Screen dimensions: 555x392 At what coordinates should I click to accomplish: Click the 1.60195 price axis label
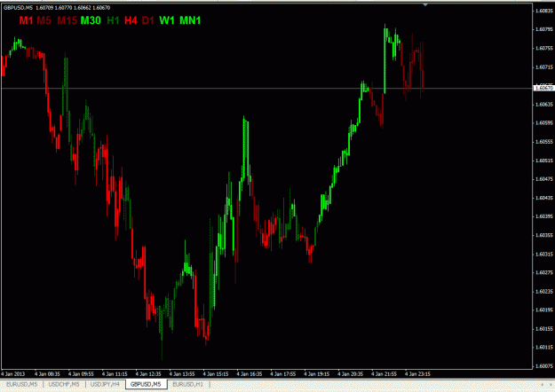pos(544,310)
